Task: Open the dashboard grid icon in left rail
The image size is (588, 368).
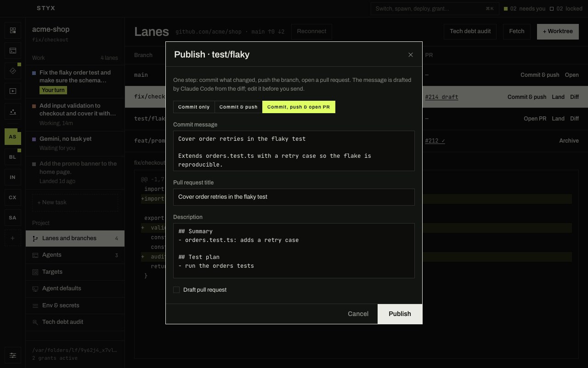Action: click(12, 30)
